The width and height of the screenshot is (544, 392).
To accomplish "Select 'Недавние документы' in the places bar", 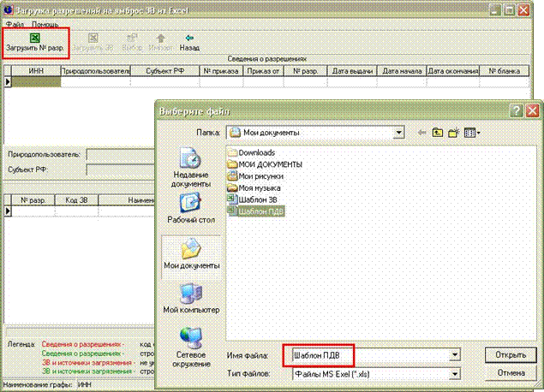I will pos(191,167).
